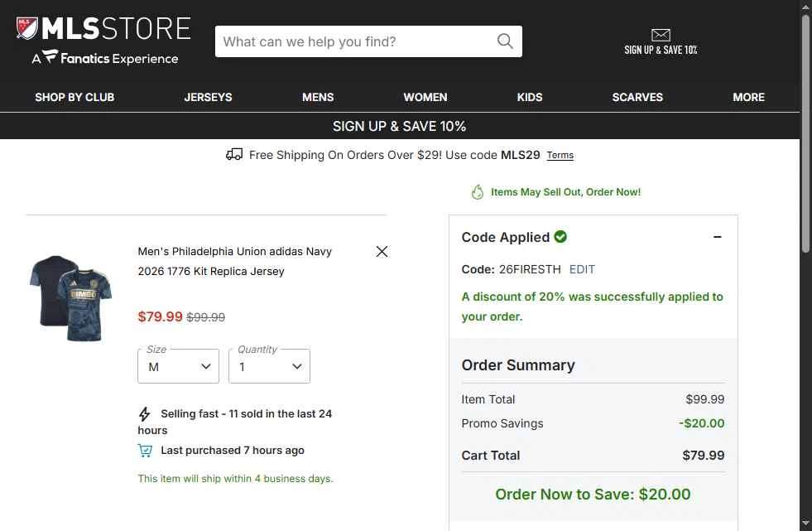
Task: Click the 20% discount applied message
Action: point(592,307)
